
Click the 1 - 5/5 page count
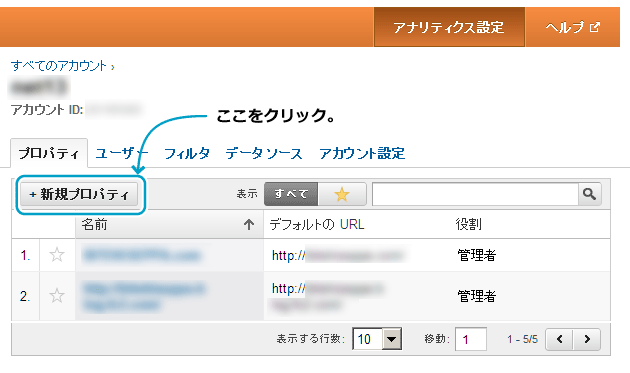(522, 339)
